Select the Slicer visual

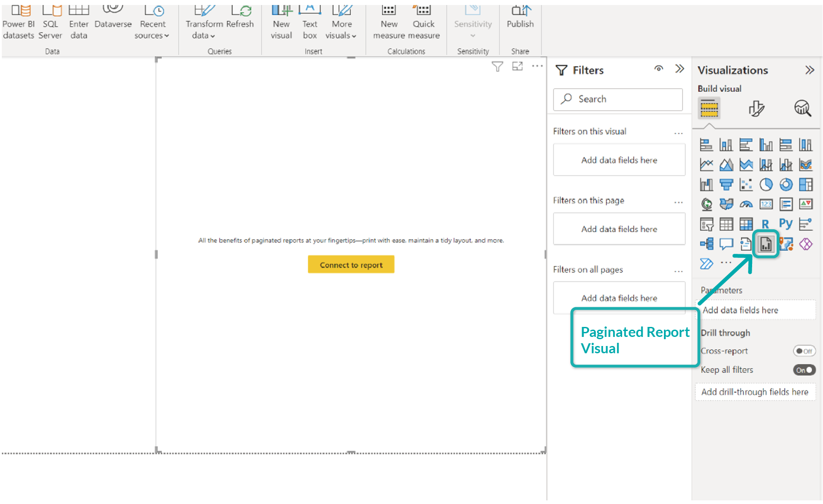pos(706,224)
